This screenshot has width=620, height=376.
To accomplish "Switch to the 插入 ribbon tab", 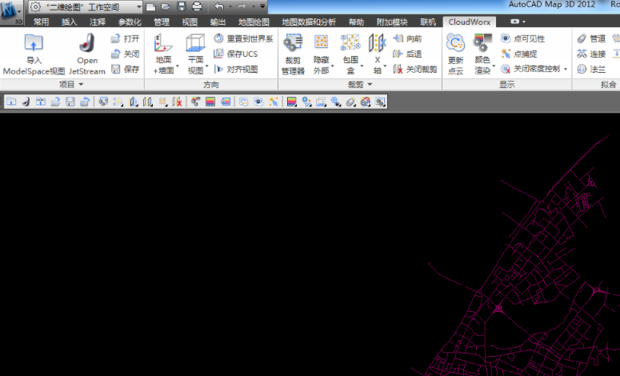I will click(69, 22).
